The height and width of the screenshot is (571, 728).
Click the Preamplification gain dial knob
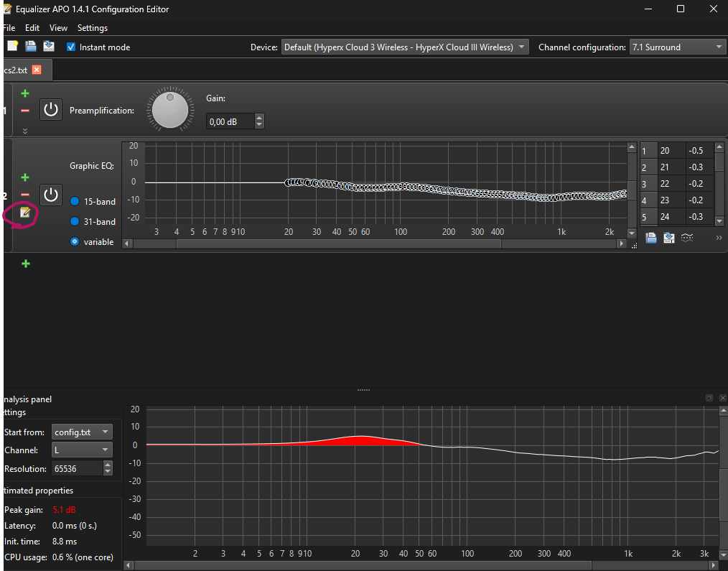coord(170,110)
